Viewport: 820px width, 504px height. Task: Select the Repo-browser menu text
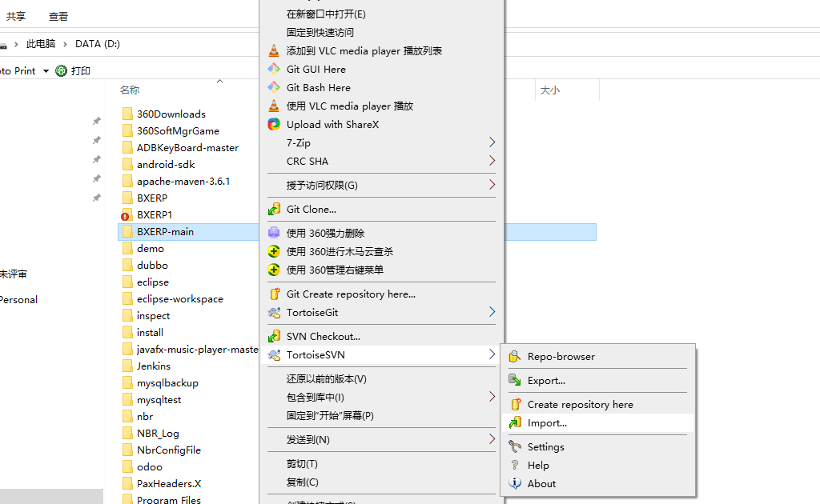(561, 357)
